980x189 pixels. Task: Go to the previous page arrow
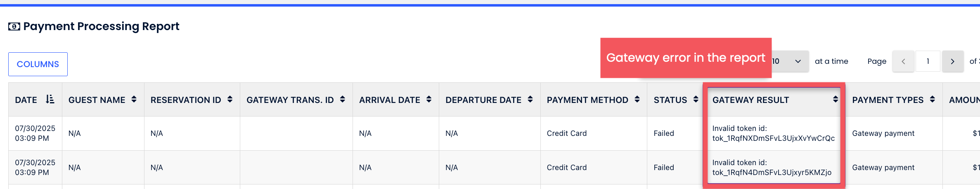pos(903,61)
